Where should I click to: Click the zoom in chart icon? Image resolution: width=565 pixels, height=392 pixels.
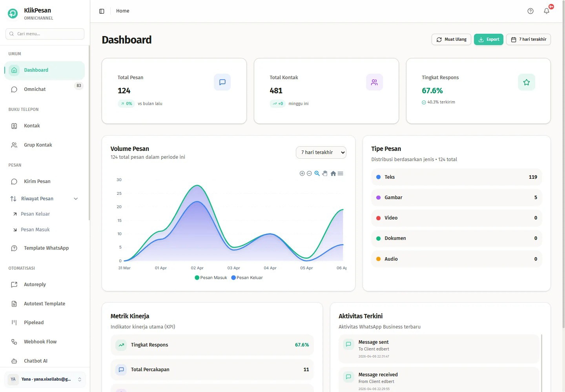302,173
